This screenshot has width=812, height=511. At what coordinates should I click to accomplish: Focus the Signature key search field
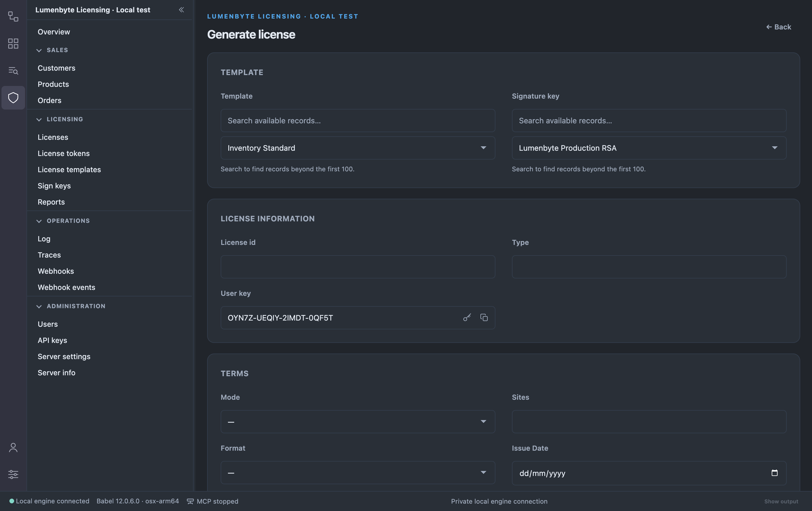point(649,120)
